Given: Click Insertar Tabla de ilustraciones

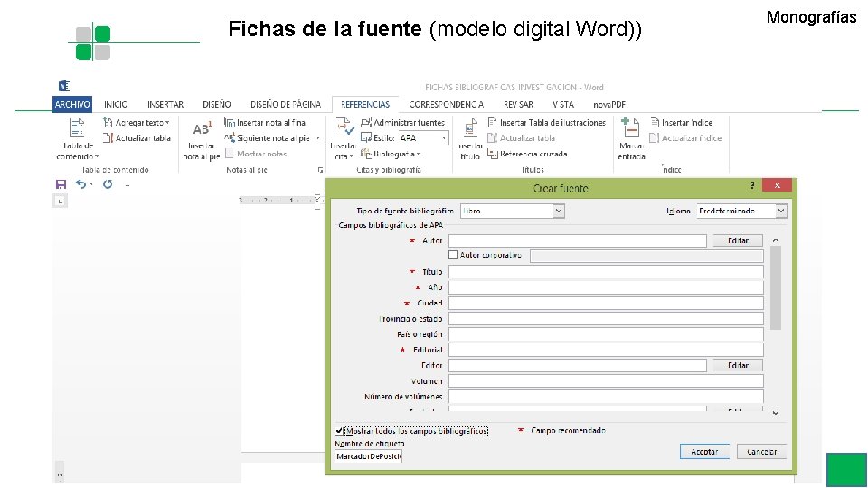Looking at the screenshot, I should point(546,122).
